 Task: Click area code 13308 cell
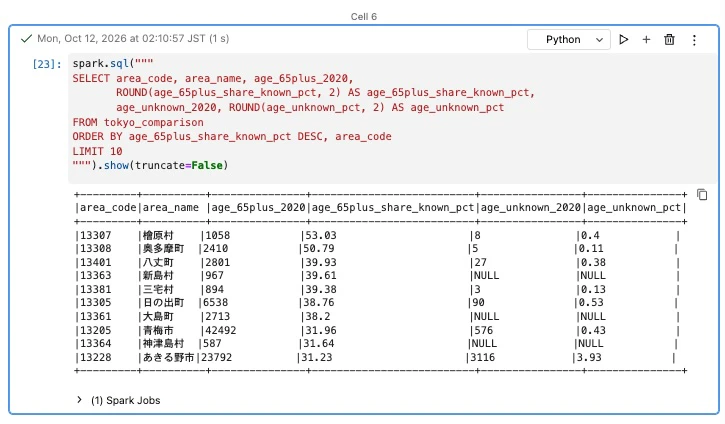coord(96,248)
